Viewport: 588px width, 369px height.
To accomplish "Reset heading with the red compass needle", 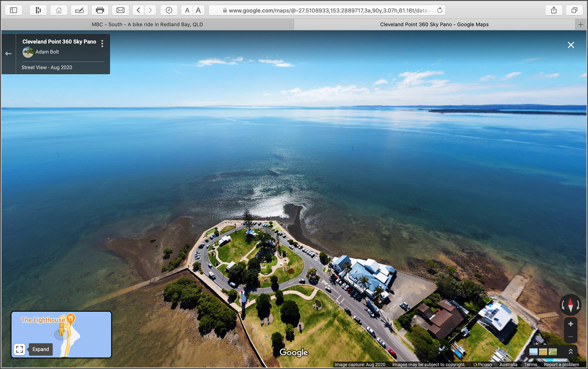I will pyautogui.click(x=570, y=302).
